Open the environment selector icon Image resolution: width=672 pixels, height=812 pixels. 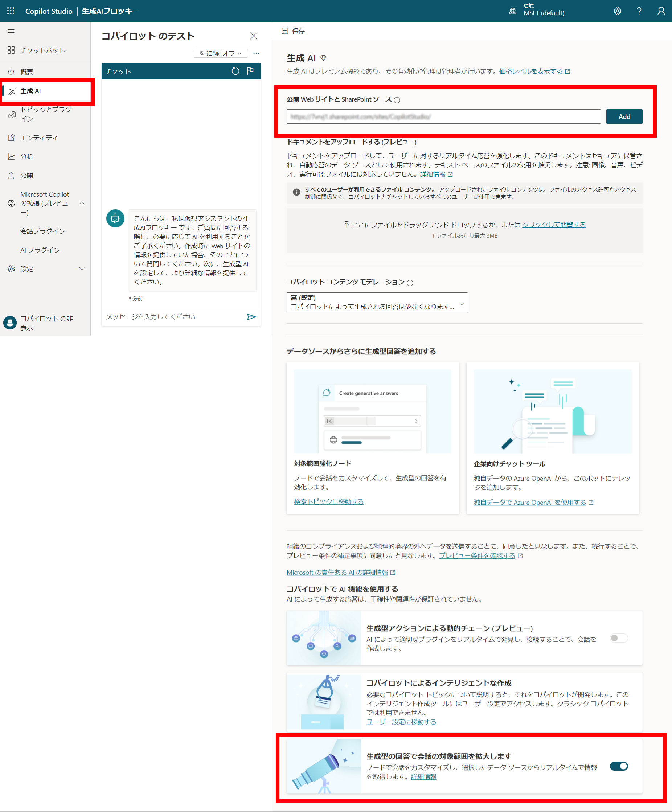[x=512, y=11]
